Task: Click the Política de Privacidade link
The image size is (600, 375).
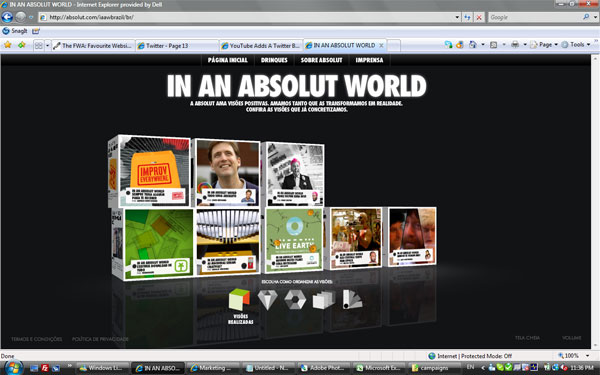Action: [x=100, y=339]
